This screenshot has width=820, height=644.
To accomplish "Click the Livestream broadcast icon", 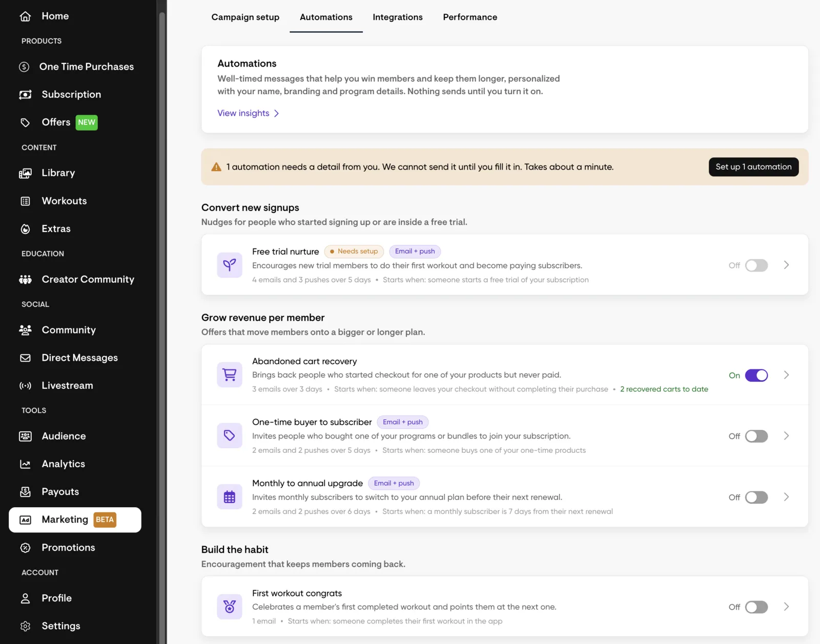I will pyautogui.click(x=25, y=386).
